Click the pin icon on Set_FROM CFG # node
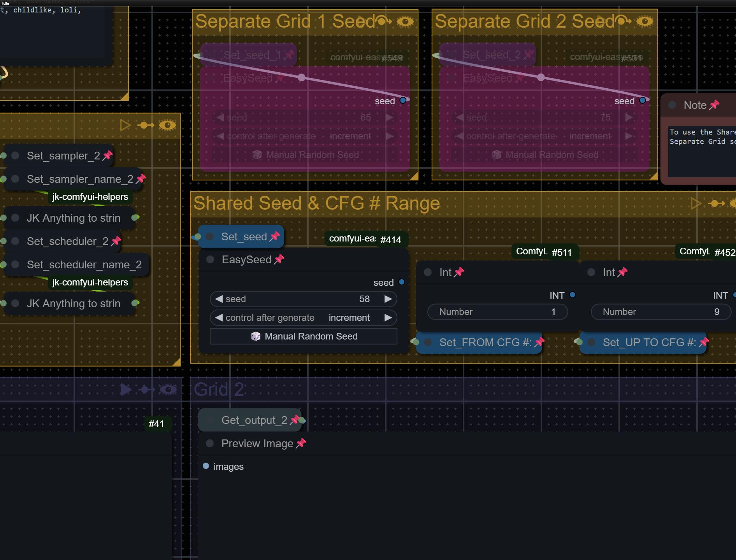This screenshot has width=736, height=560. click(539, 342)
